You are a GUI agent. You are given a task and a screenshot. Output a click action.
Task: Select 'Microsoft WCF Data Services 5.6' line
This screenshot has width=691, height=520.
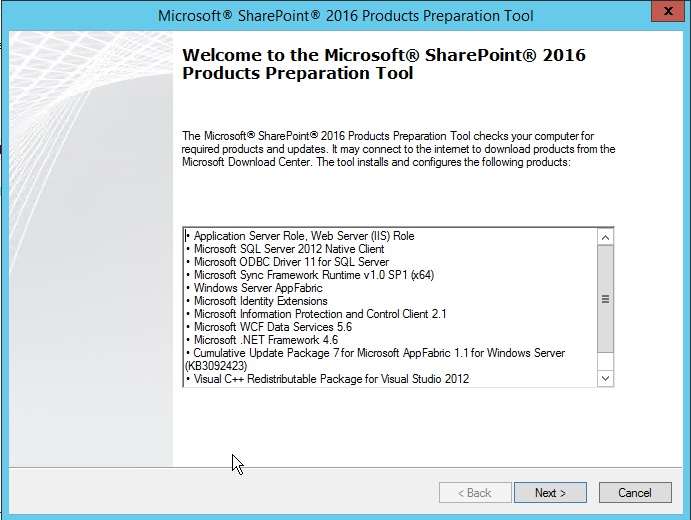269,327
